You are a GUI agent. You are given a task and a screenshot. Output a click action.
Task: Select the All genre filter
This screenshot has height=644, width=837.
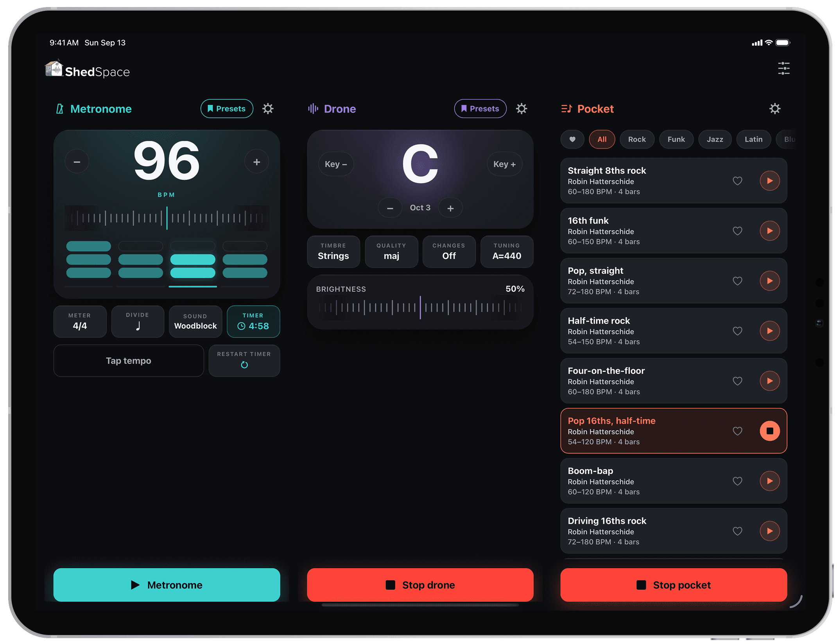602,140
